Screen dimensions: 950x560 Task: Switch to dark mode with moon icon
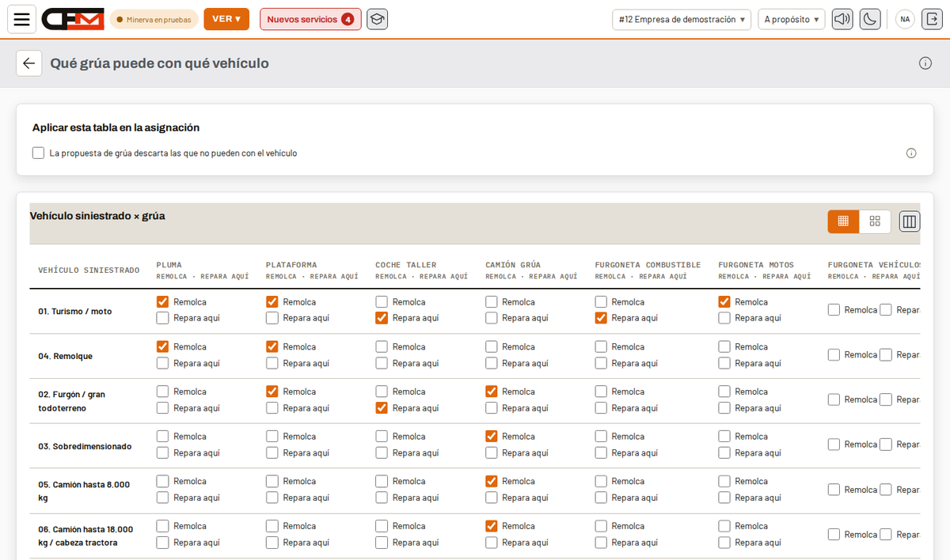coord(870,19)
